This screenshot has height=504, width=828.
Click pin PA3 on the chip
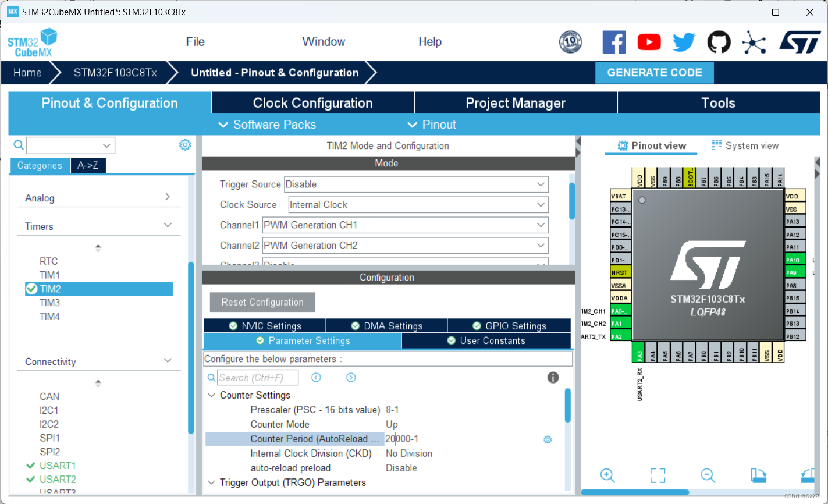click(639, 353)
